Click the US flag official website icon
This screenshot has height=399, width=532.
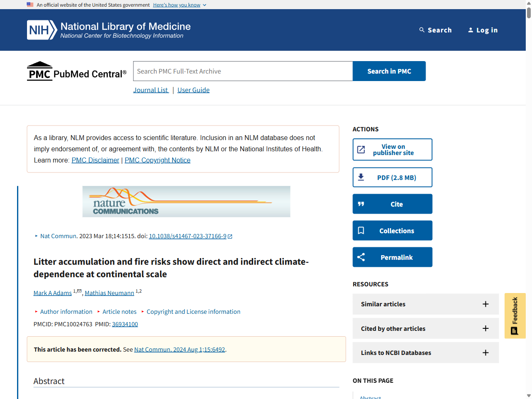click(30, 5)
